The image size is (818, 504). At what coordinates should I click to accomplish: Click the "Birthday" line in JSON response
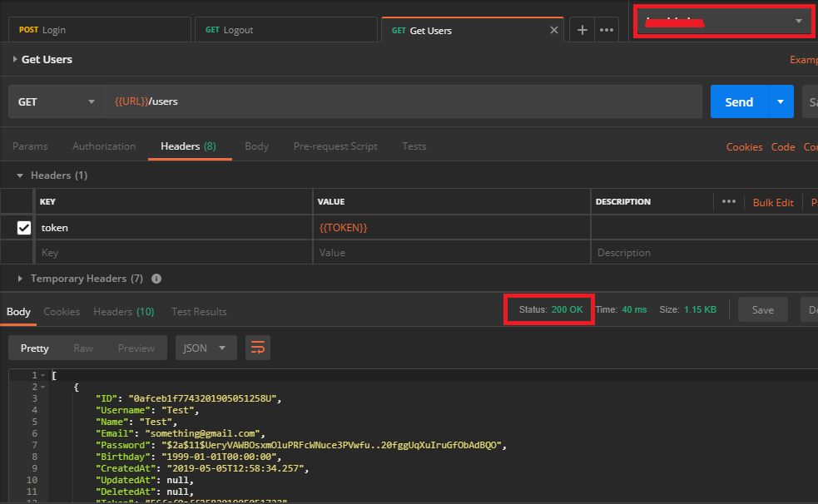coord(188,457)
